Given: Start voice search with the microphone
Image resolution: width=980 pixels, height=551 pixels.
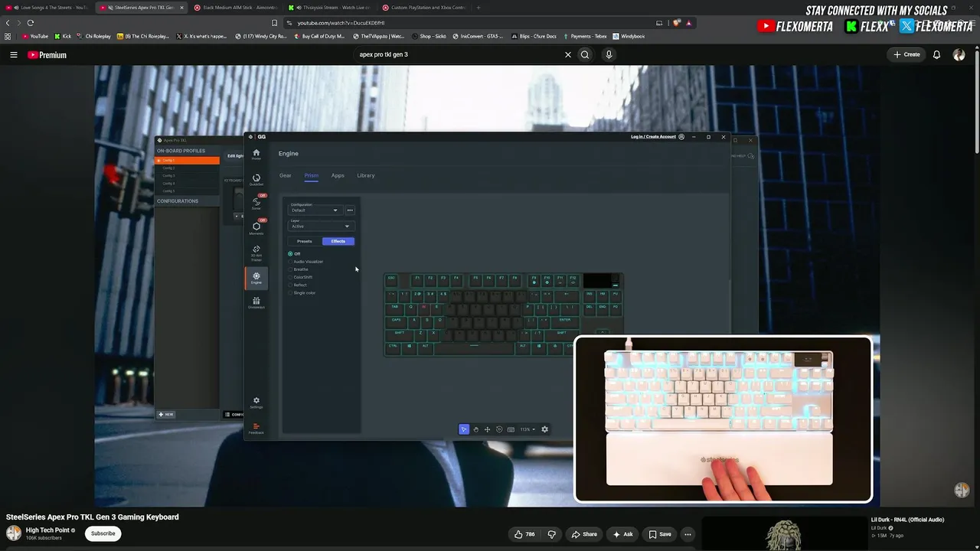Looking at the screenshot, I should 609,55.
